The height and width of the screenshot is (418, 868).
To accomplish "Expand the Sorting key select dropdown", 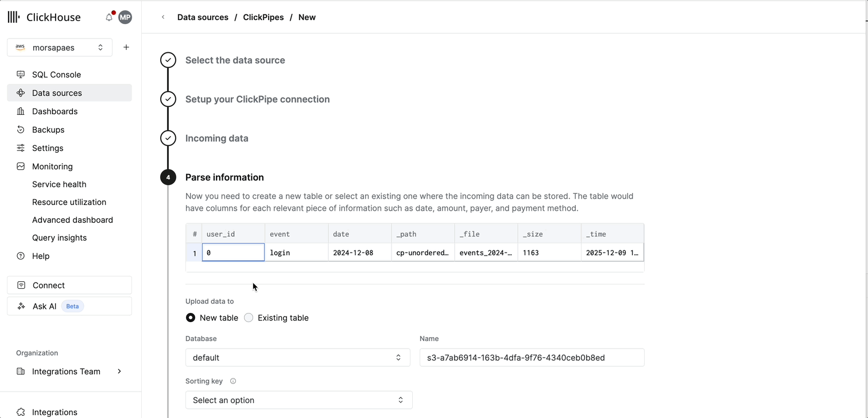I will pyautogui.click(x=299, y=400).
